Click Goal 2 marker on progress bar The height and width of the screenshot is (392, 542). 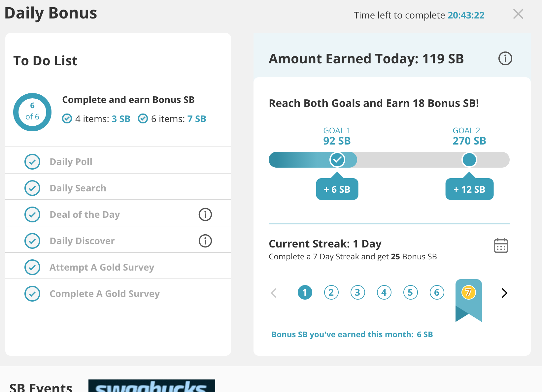[469, 160]
